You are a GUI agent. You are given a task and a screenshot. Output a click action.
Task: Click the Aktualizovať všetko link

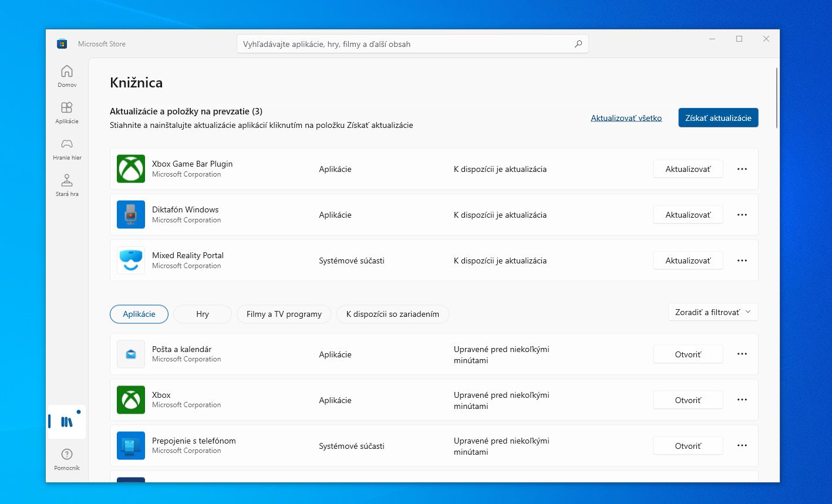click(626, 118)
